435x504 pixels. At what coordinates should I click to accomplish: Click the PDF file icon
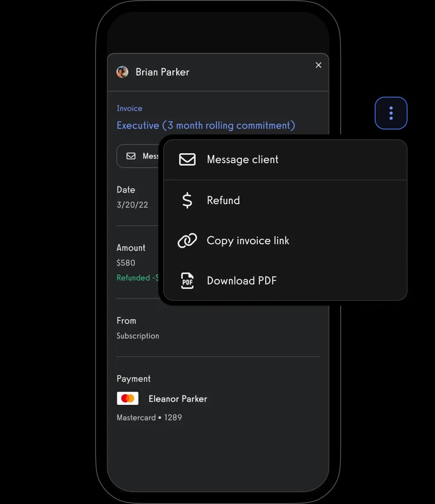187,281
